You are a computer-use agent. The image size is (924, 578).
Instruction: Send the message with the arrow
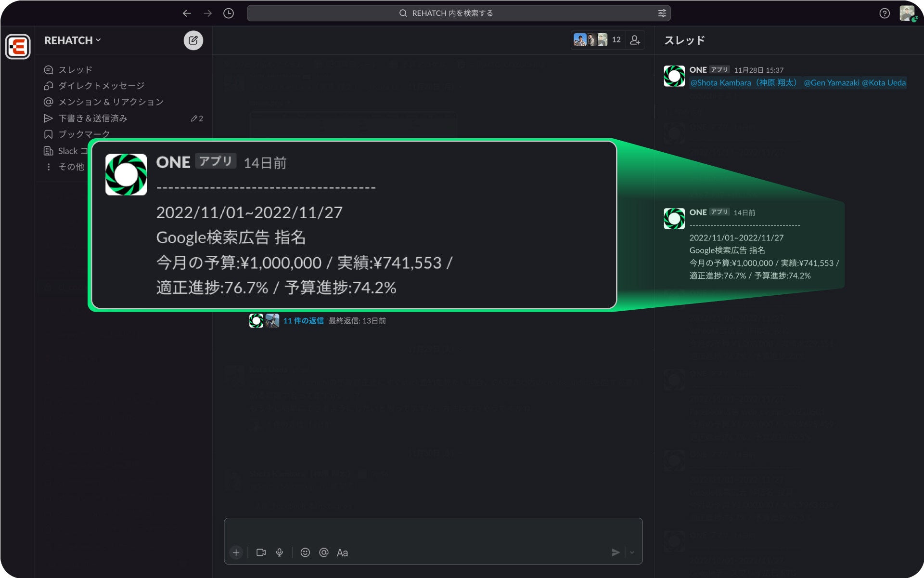click(615, 552)
